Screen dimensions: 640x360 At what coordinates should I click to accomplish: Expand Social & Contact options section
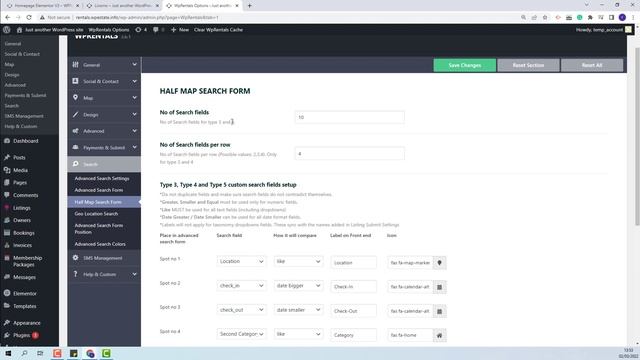pyautogui.click(x=104, y=81)
